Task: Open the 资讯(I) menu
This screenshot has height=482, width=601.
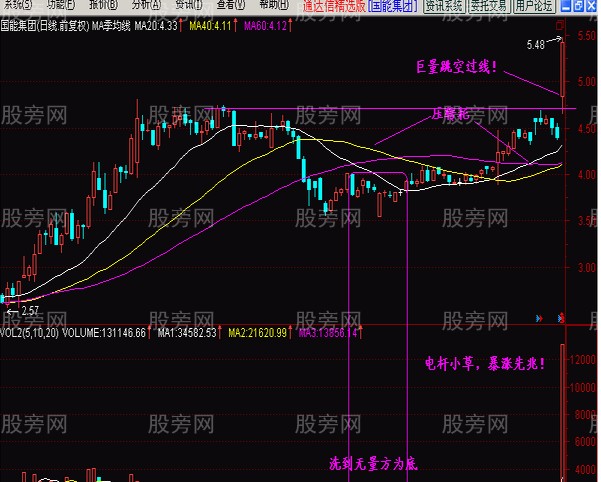Action: point(189,5)
